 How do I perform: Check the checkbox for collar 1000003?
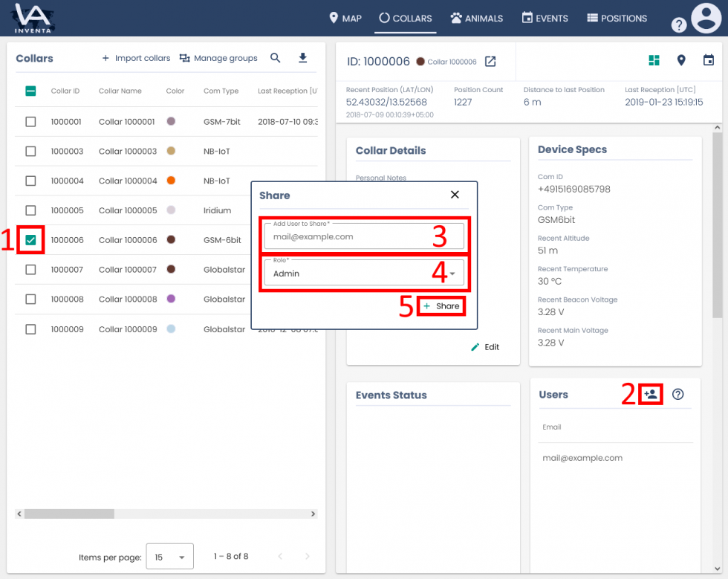(30, 151)
